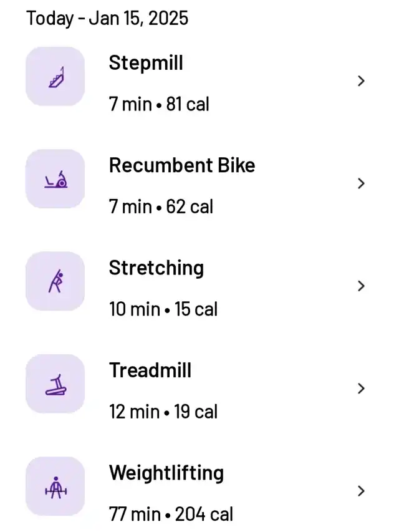Expand the Stepmill entry via chevron
The image size is (399, 532).
click(x=362, y=80)
